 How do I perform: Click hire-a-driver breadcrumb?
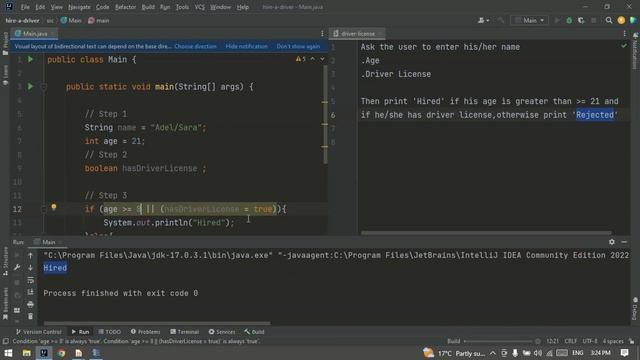[22, 20]
